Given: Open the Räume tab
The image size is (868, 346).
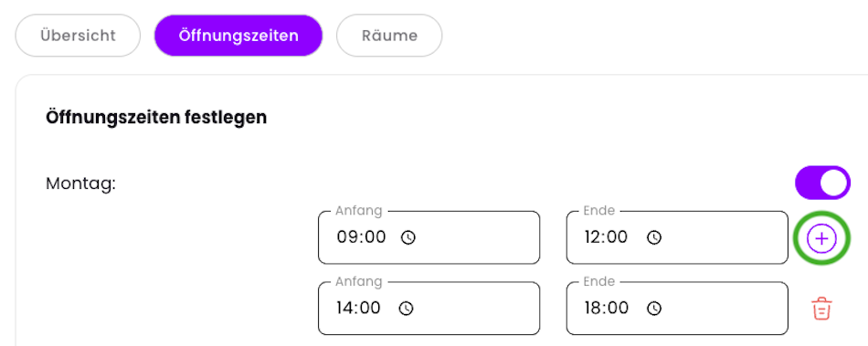Looking at the screenshot, I should [390, 36].
